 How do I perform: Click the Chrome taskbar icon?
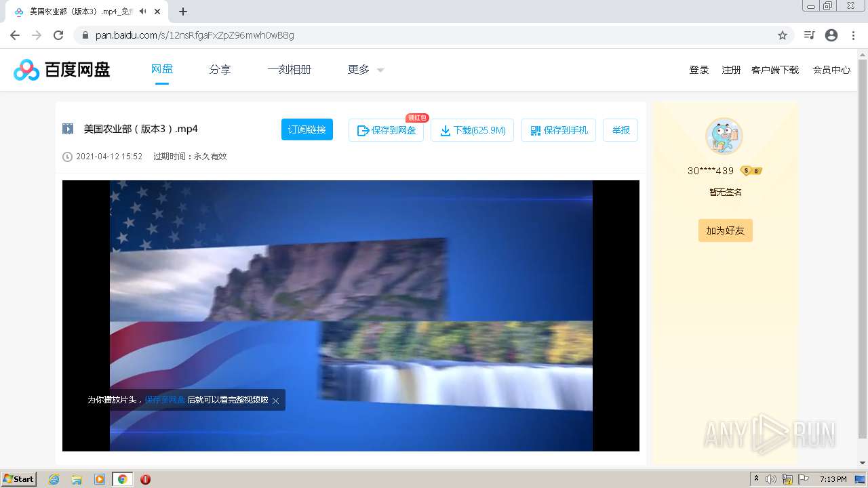click(122, 479)
